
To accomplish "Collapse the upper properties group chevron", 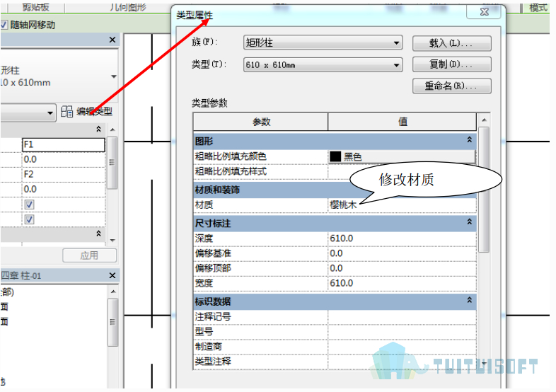I will pyautogui.click(x=98, y=129).
